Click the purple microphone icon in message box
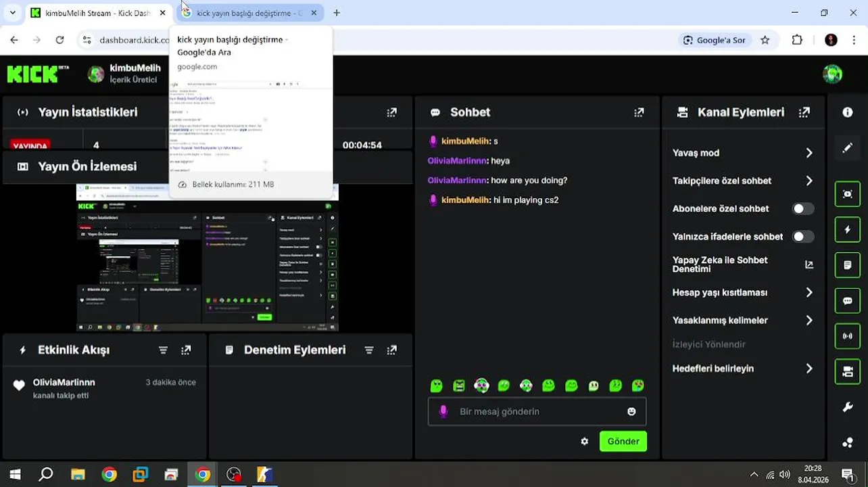This screenshot has height=487, width=868. [x=443, y=411]
